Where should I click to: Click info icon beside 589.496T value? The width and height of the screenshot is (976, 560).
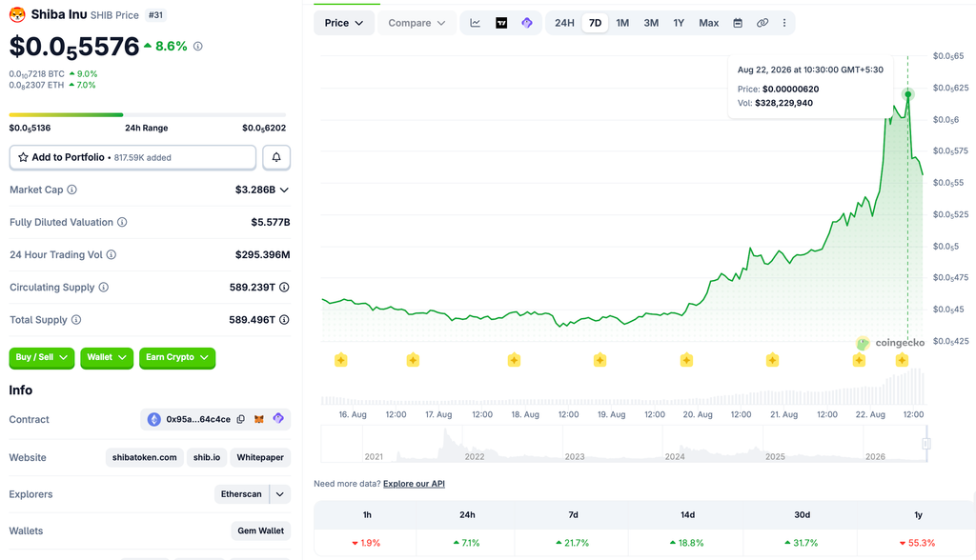tap(284, 319)
